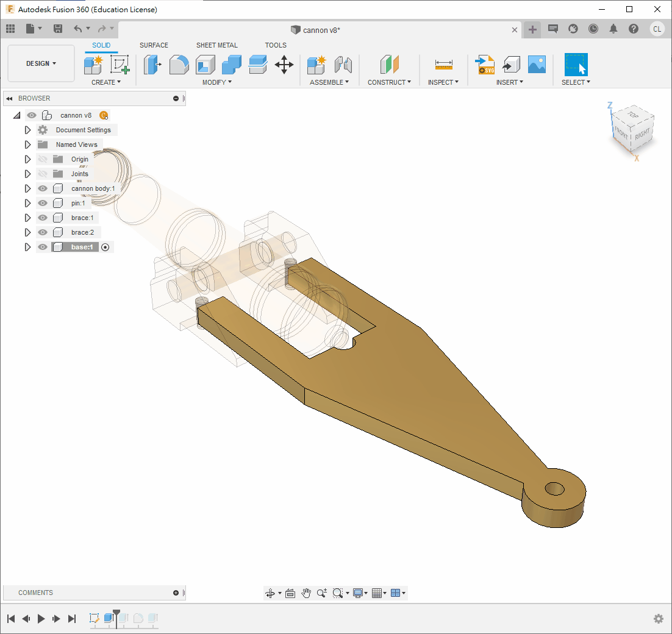This screenshot has height=634, width=672.
Task: Select the Fillet tool icon
Action: click(179, 64)
